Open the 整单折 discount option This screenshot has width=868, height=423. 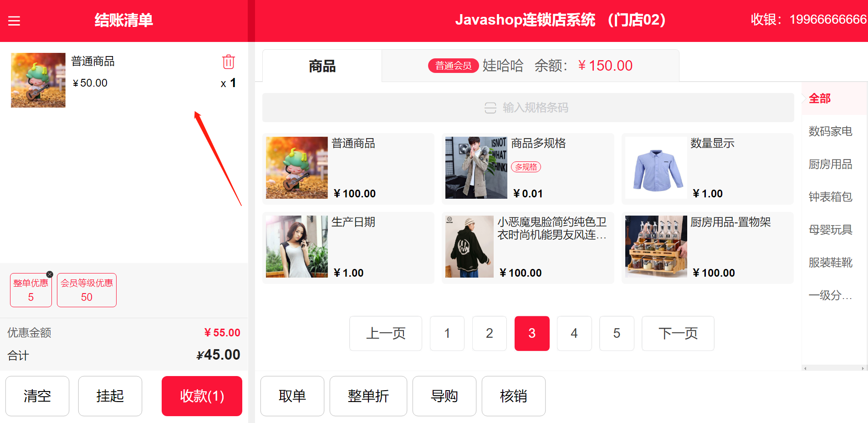coord(368,396)
